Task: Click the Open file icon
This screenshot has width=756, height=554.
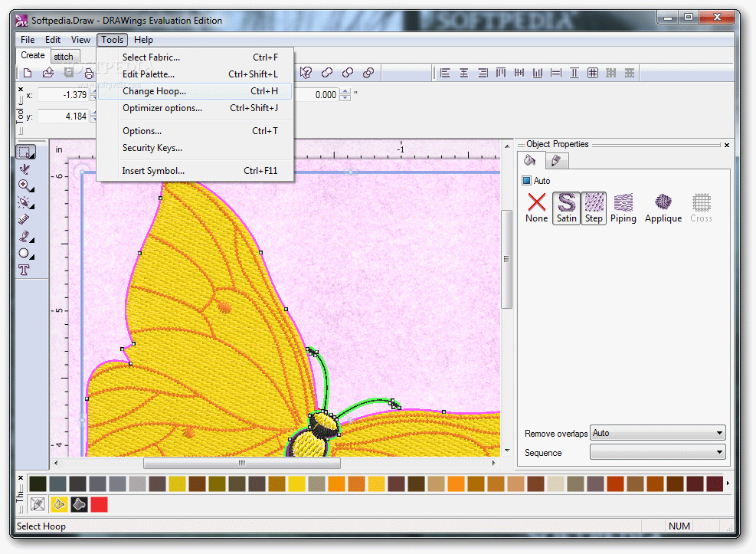Action: coord(47,73)
